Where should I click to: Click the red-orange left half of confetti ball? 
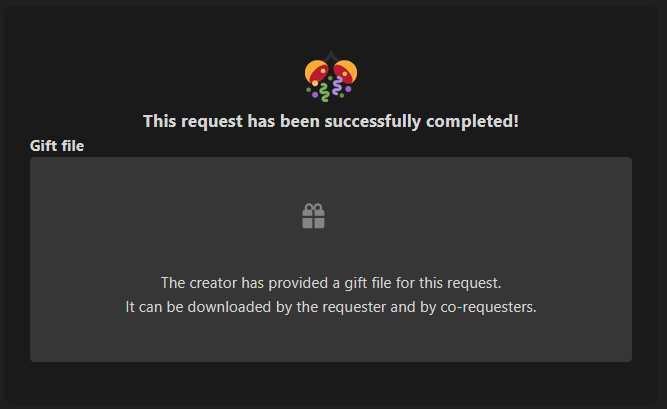(317, 72)
